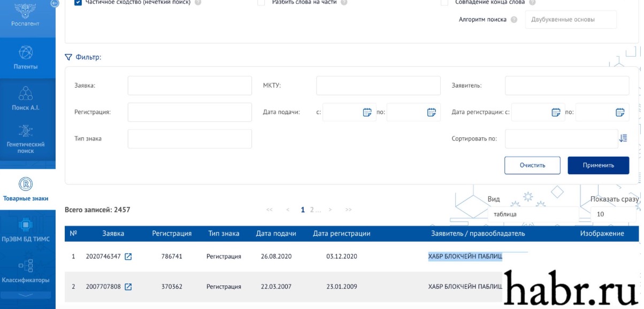The height and width of the screenshot is (309, 644).
Task: Open calendar for Дата подачи start
Action: pos(367,112)
